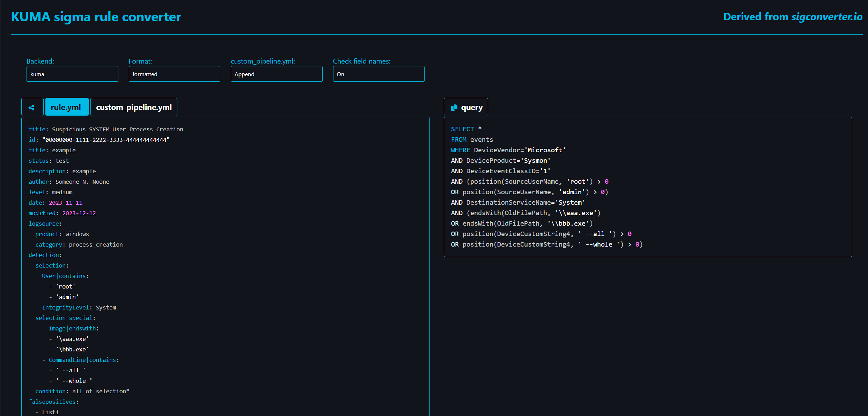This screenshot has height=416, width=868.
Task: Open the Format dropdown showing formatted
Action: pyautogui.click(x=174, y=74)
